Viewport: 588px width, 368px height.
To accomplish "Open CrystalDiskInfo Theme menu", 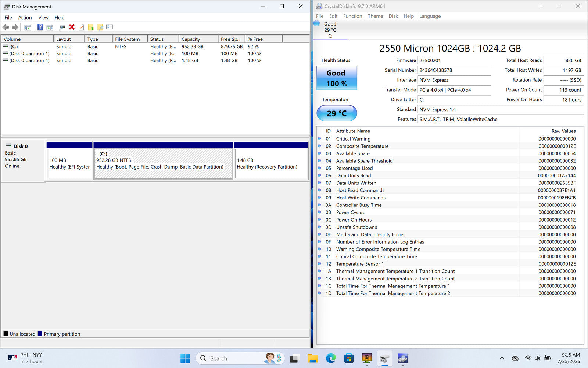I will click(375, 16).
